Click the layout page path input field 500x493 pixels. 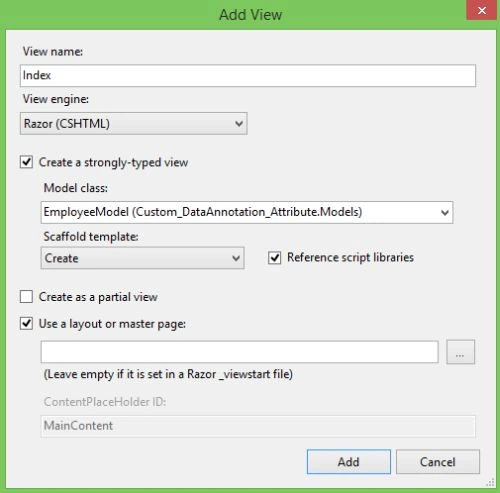click(x=239, y=352)
